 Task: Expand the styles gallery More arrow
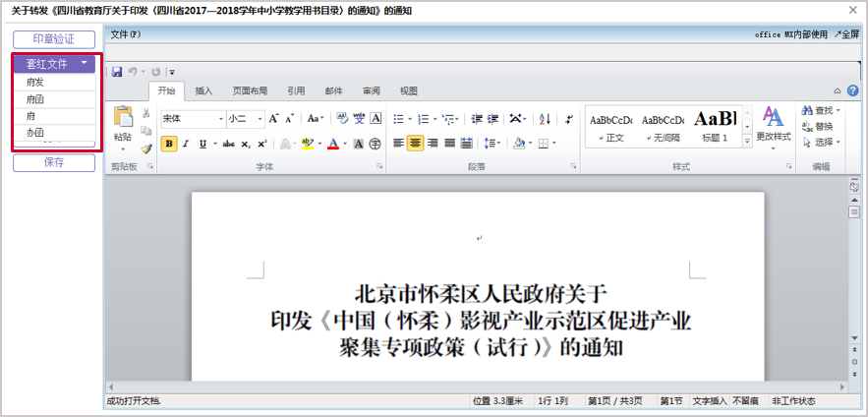747,142
